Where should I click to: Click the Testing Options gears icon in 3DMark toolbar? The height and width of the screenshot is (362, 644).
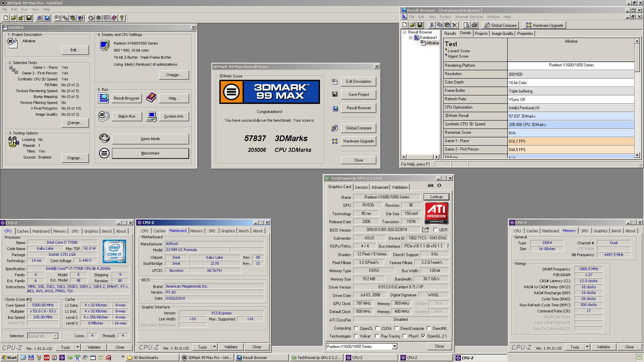tap(73, 18)
